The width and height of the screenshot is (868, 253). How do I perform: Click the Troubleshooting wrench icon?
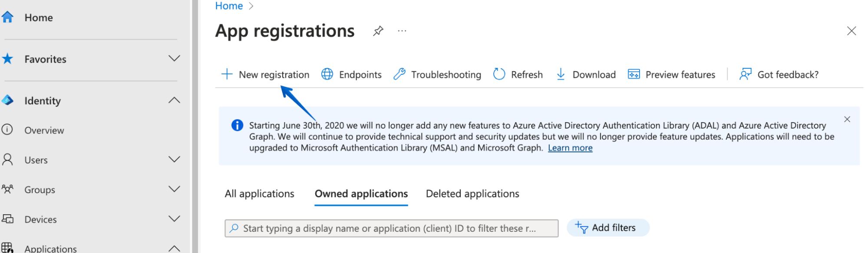click(399, 74)
